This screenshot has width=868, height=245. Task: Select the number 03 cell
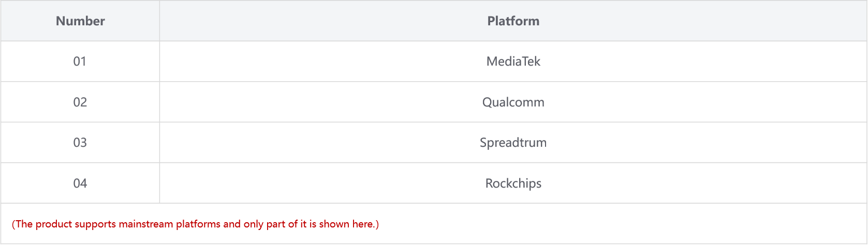80,143
